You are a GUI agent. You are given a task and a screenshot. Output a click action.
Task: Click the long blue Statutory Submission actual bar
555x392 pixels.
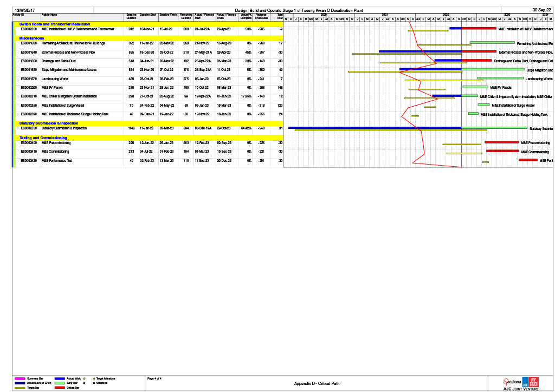coord(374,128)
